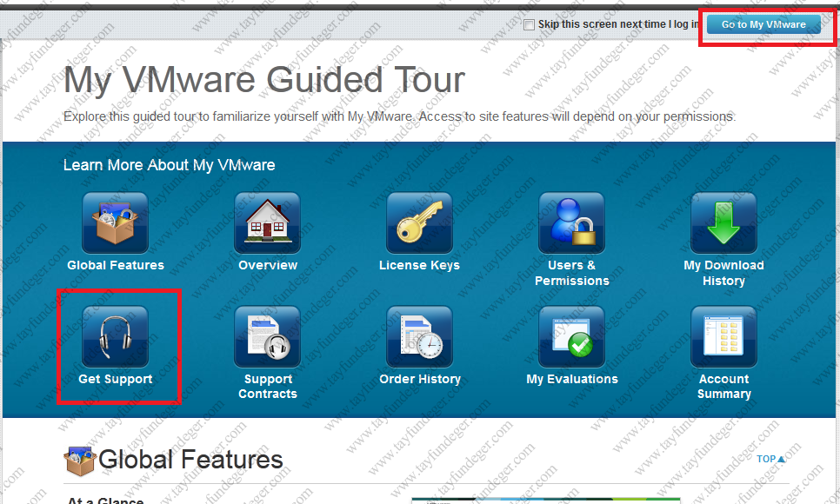Click the box icon beside Global Features heading
This screenshot has height=504, width=840.
(x=80, y=461)
